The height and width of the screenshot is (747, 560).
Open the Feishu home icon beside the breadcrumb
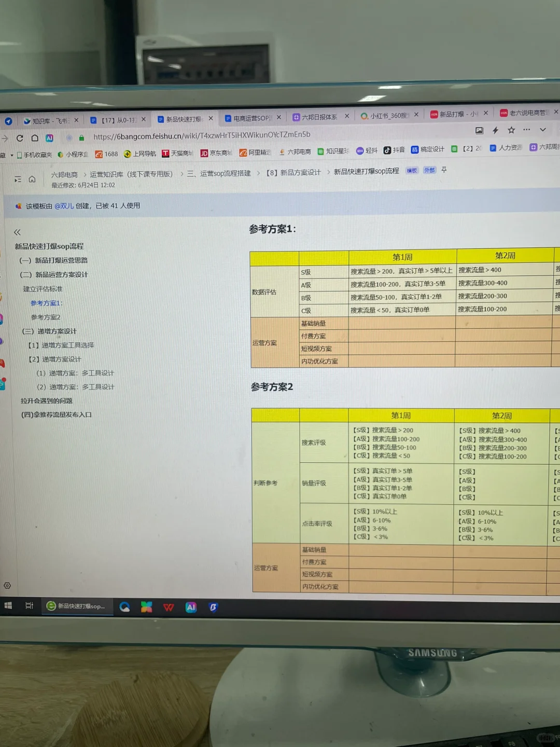32,178
